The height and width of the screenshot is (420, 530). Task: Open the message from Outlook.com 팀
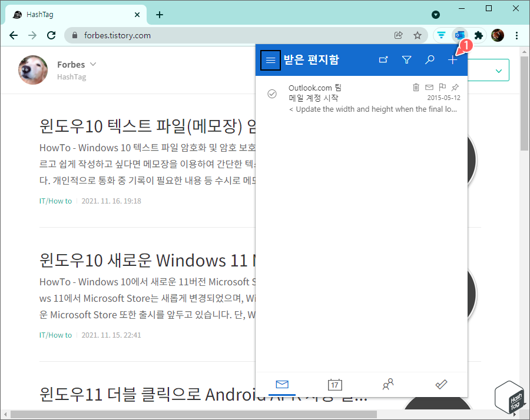coord(362,98)
